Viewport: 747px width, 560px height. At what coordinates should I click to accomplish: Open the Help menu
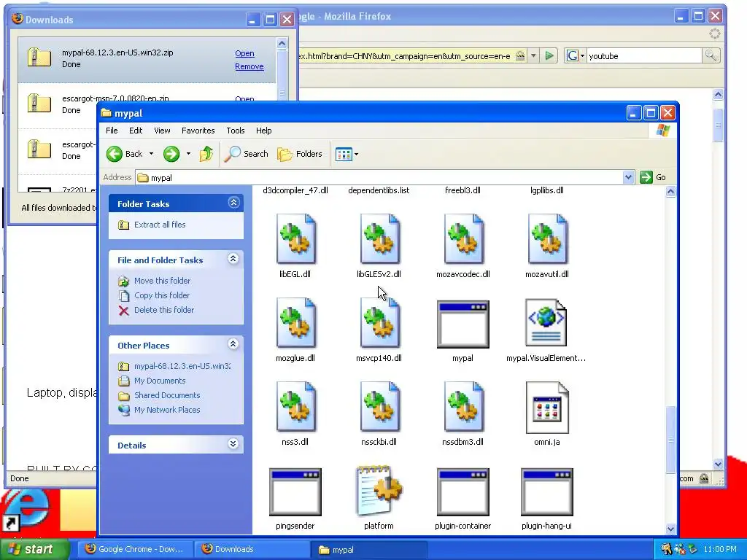pyautogui.click(x=263, y=131)
